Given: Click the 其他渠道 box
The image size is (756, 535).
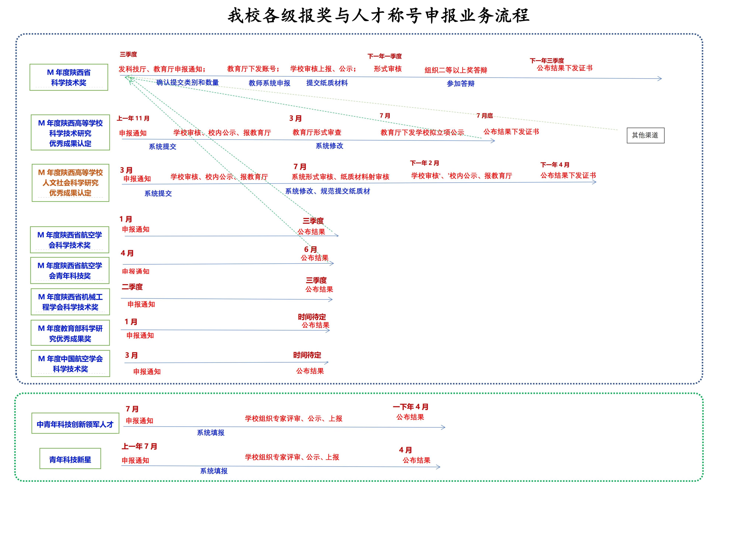Looking at the screenshot, I should coord(645,135).
